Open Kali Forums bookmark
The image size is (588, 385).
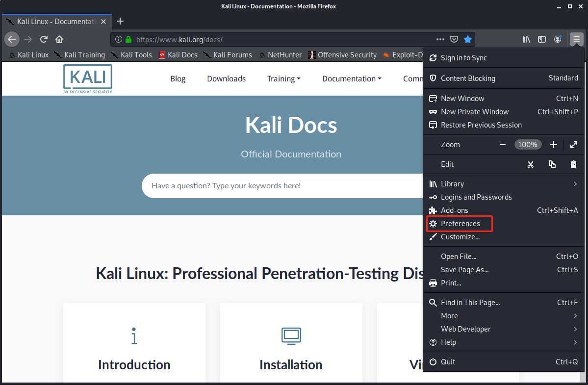pyautogui.click(x=228, y=55)
